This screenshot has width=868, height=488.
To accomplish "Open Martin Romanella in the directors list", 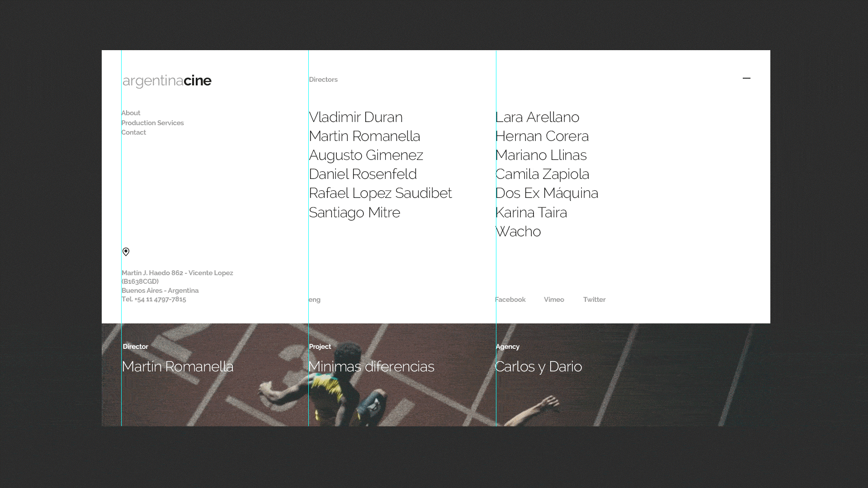I will [x=364, y=136].
